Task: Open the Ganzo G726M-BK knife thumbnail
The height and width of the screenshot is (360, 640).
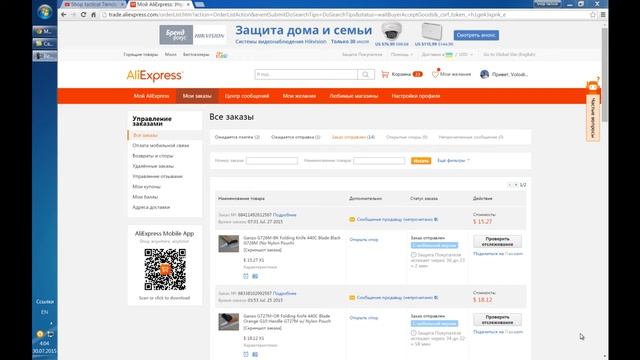Action: point(229,244)
